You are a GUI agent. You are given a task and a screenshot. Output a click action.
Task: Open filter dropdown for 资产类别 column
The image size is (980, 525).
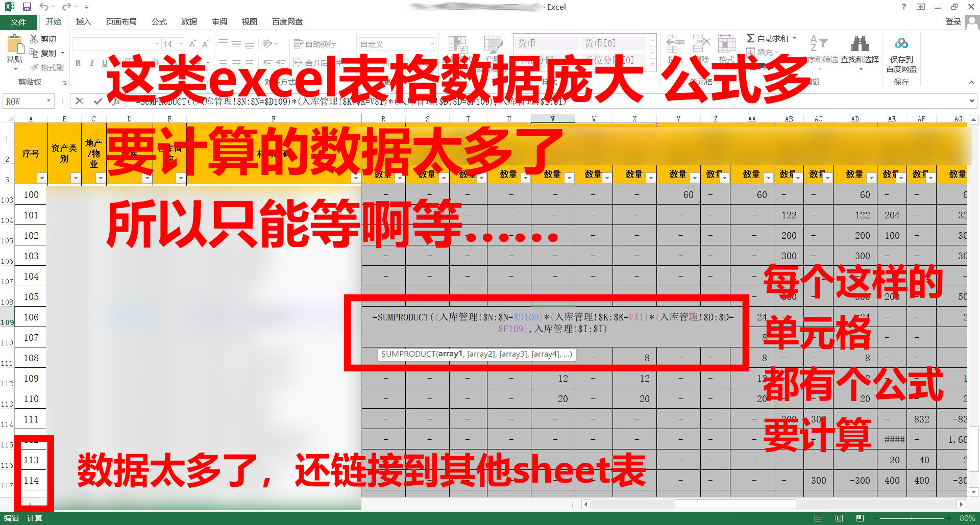click(76, 178)
